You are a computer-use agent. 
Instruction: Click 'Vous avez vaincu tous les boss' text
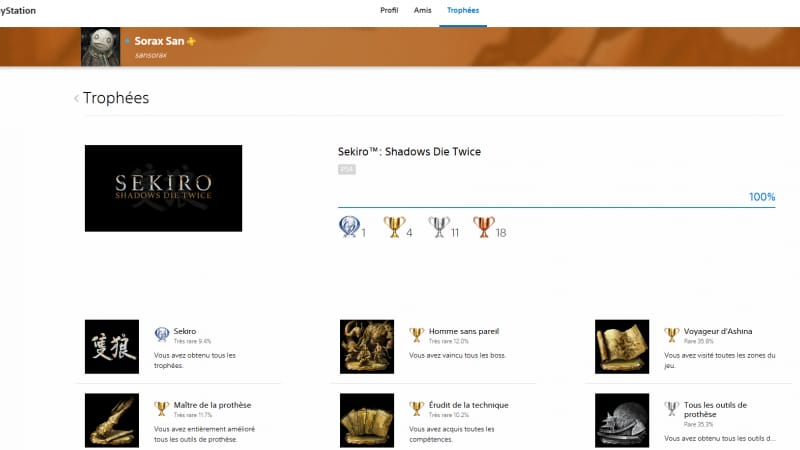457,355
